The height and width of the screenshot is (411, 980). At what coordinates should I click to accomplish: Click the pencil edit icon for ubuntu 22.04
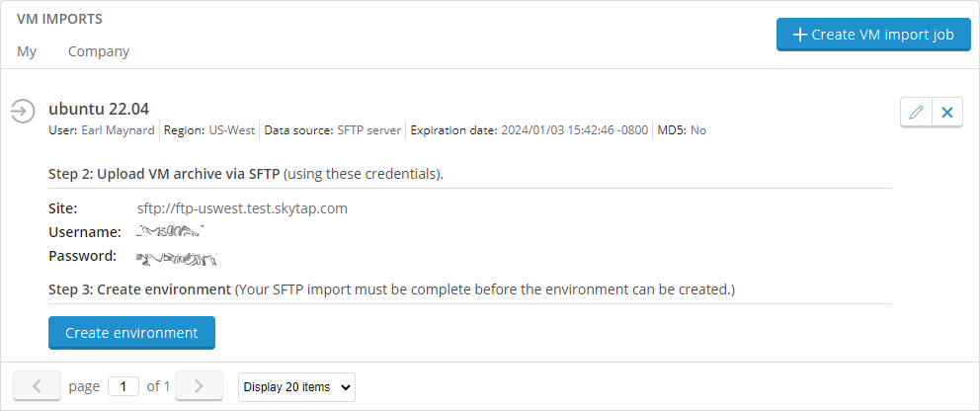point(916,113)
